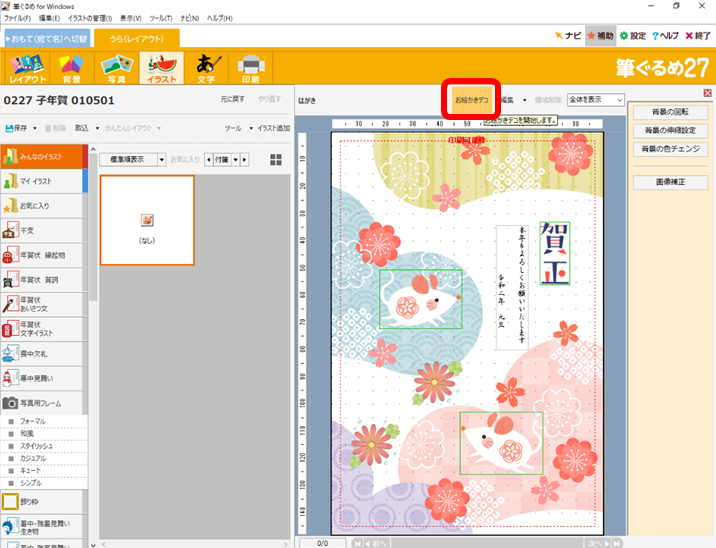Expand the 保存 dropdown arrow
This screenshot has width=716, height=548.
[x=35, y=128]
